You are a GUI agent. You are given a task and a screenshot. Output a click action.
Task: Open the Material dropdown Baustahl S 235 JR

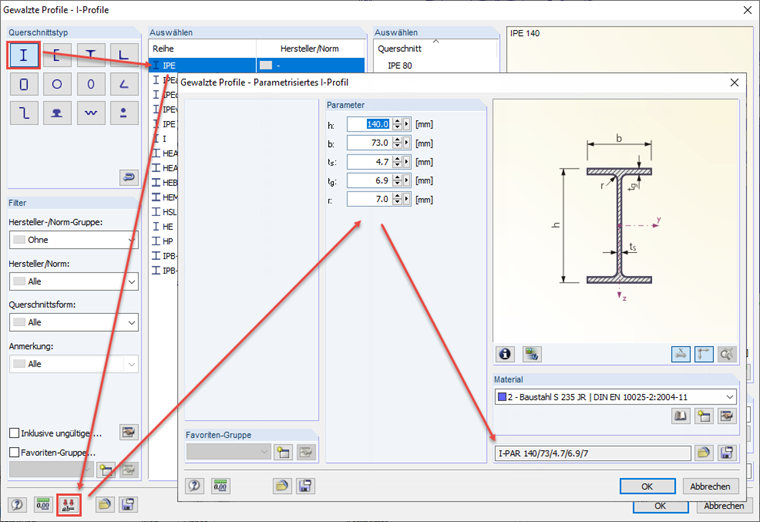point(616,397)
